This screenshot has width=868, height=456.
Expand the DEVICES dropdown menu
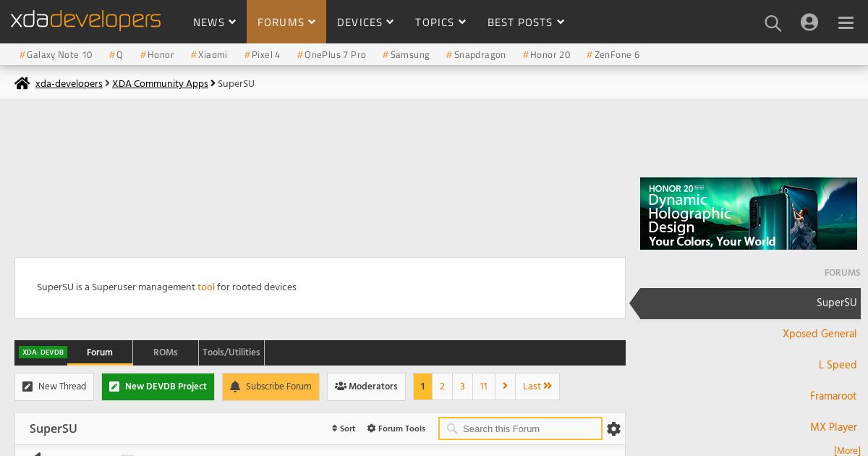(x=365, y=22)
